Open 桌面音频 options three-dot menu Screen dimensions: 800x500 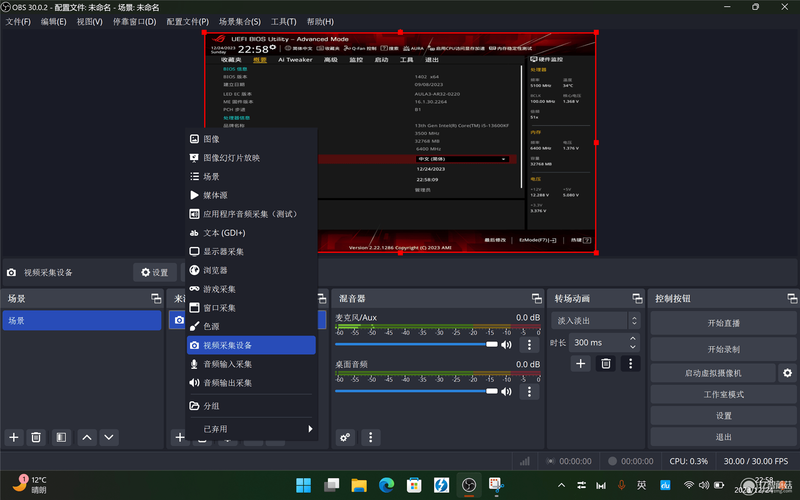pyautogui.click(x=529, y=391)
